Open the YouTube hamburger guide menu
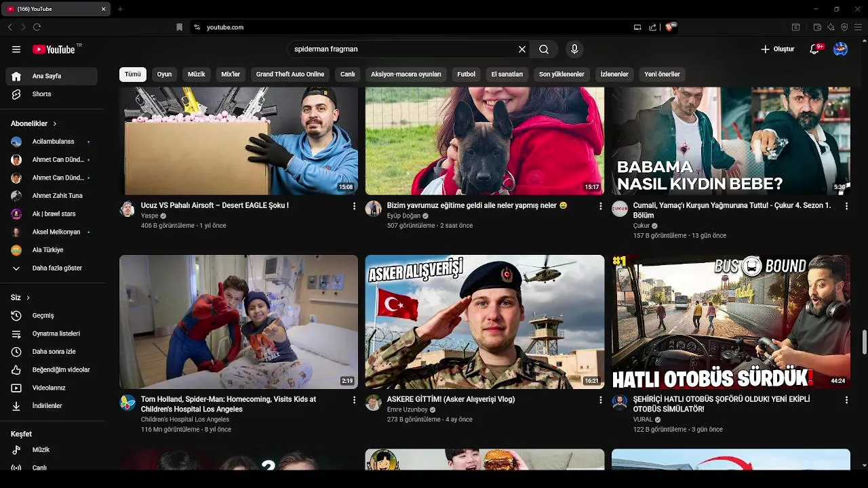868x488 pixels. (x=16, y=49)
